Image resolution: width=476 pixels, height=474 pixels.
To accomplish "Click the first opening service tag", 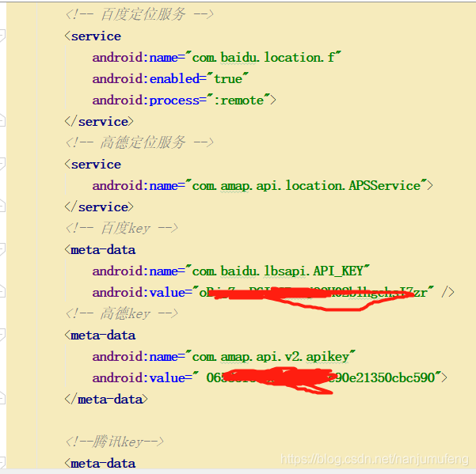I will click(93, 36).
